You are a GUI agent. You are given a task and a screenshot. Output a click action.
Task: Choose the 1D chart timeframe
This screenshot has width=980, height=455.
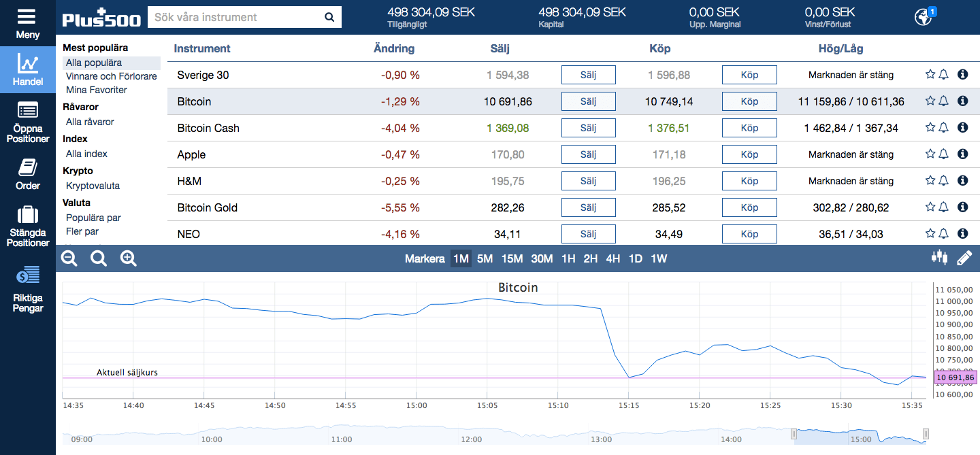pyautogui.click(x=635, y=258)
